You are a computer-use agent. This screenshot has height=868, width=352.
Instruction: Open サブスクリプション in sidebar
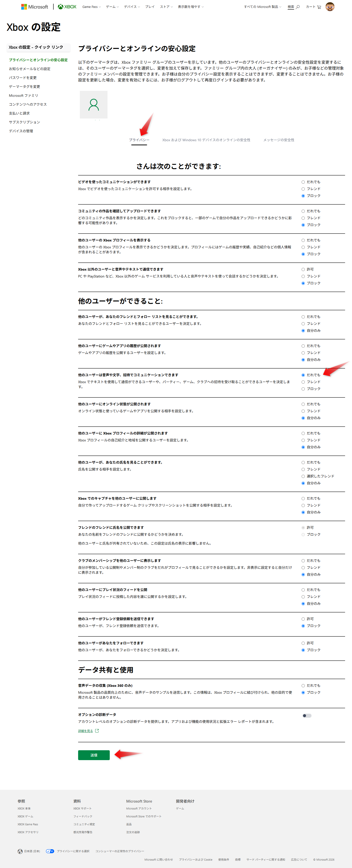coord(24,122)
